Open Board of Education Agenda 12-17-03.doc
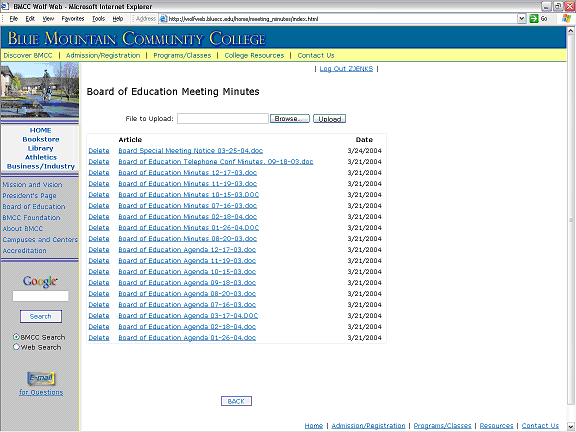Image resolution: width=576 pixels, height=432 pixels. coord(187,250)
